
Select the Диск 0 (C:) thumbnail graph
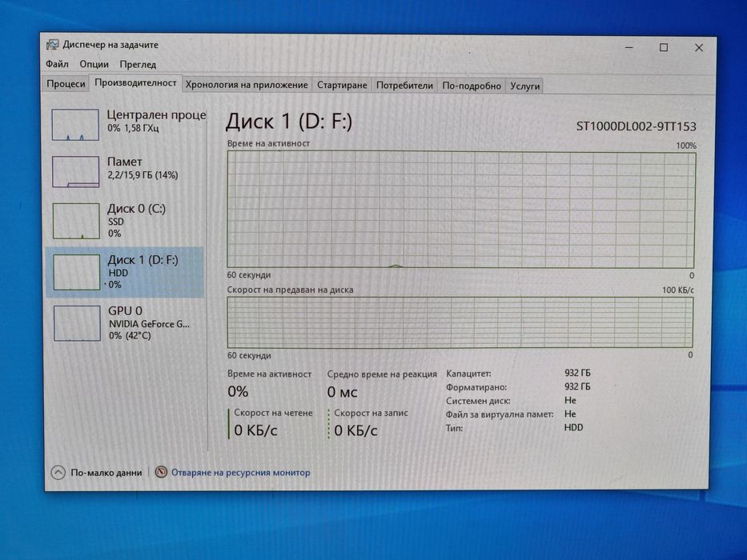tap(76, 221)
